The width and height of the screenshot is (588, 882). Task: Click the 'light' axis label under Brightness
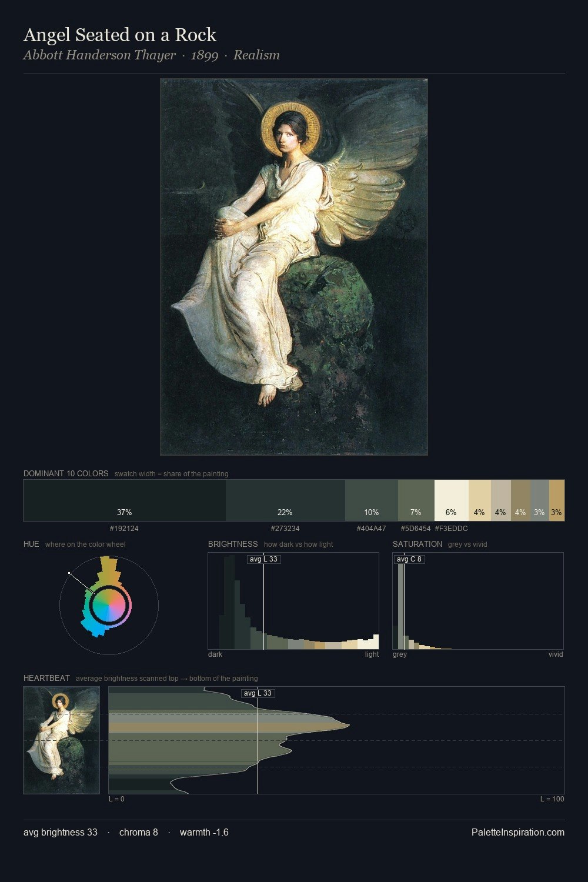[372, 654]
